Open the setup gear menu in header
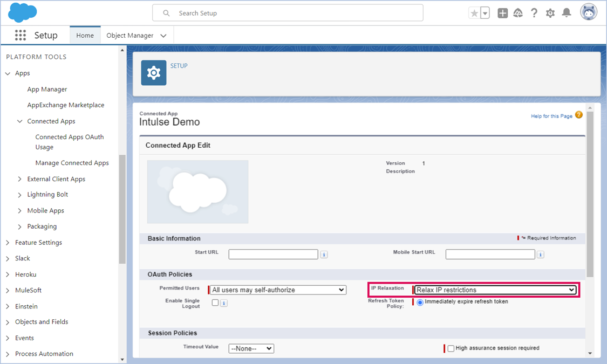The image size is (607, 364). (x=550, y=13)
